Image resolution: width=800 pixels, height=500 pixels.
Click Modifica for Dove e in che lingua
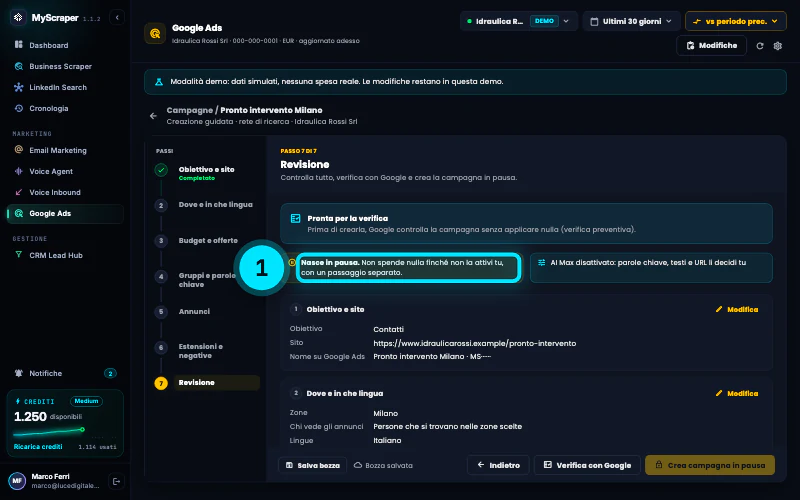[737, 393]
